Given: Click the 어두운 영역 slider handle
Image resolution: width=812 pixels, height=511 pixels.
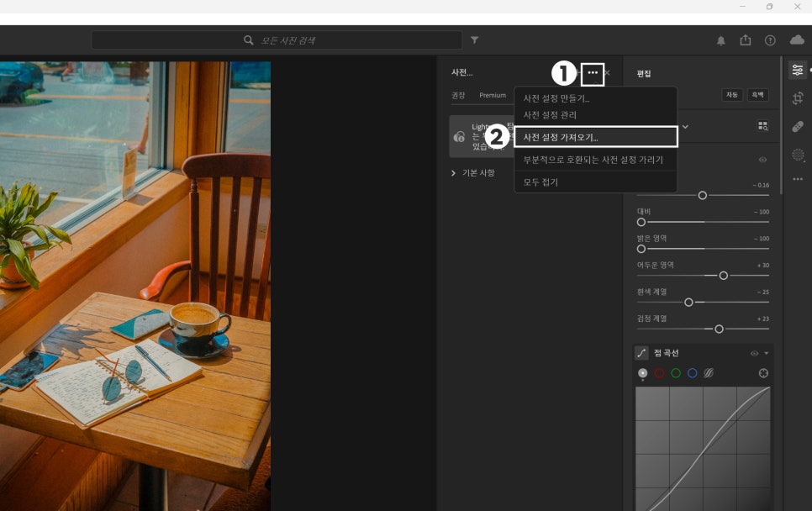Looking at the screenshot, I should pos(723,276).
